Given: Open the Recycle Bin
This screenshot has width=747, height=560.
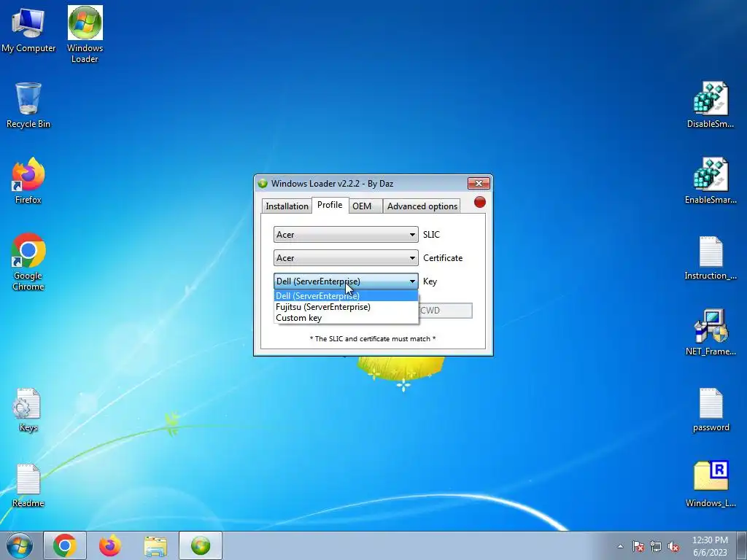Looking at the screenshot, I should pyautogui.click(x=28, y=105).
